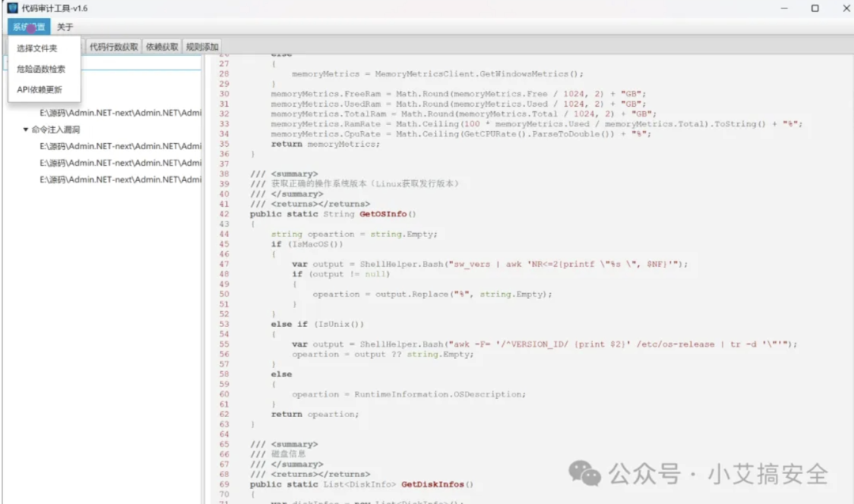Click the 'return memoryMetrics;' line

point(325,145)
